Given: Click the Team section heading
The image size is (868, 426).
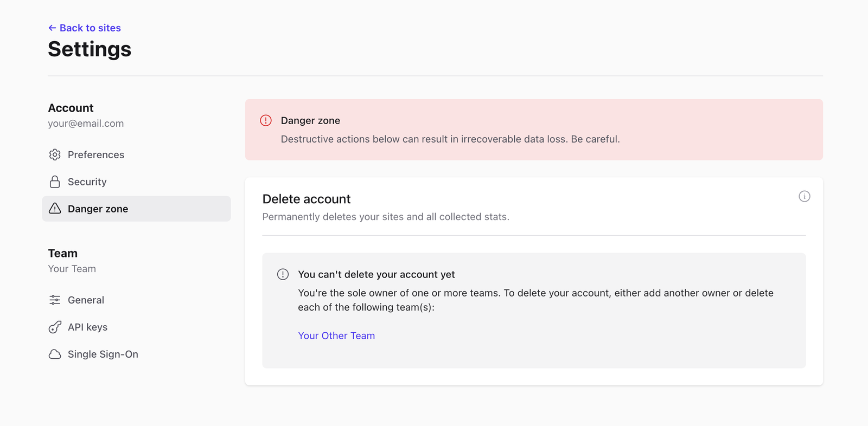Looking at the screenshot, I should (62, 253).
